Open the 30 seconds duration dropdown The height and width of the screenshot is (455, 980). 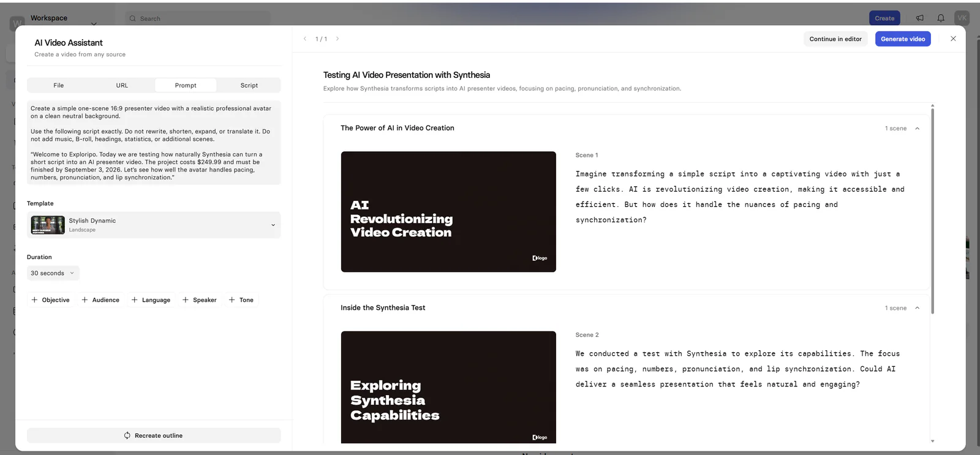point(53,273)
